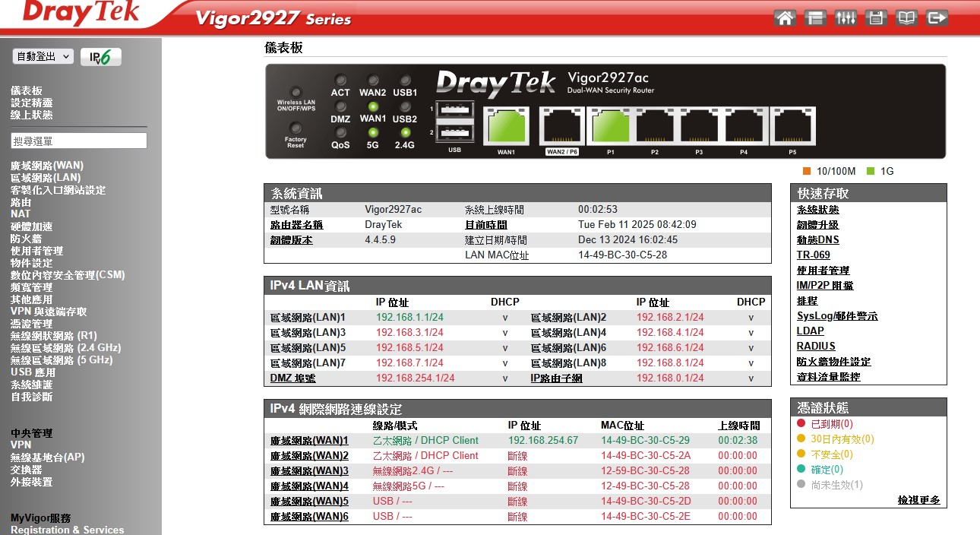Click the green WAN1 port on router image
This screenshot has height=535, width=980.
click(506, 126)
